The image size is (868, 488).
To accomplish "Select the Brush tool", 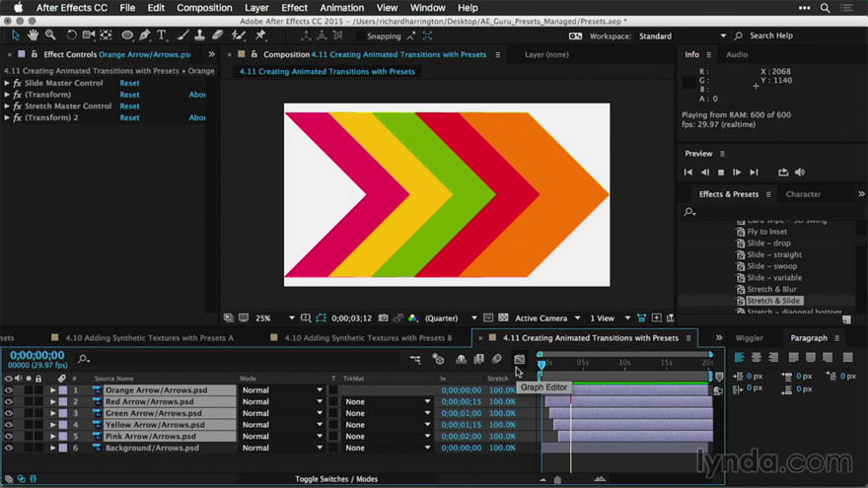I will [x=182, y=35].
